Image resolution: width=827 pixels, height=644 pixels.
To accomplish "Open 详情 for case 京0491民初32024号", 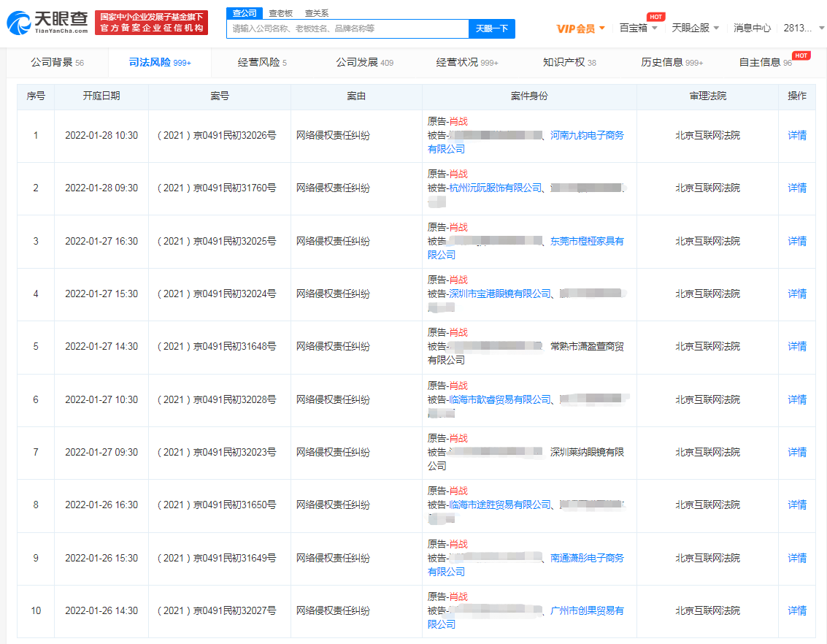I will pos(797,294).
